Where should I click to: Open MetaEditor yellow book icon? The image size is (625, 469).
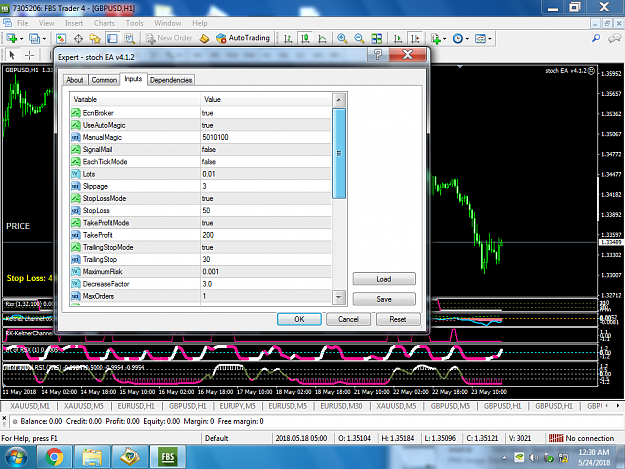tap(204, 39)
